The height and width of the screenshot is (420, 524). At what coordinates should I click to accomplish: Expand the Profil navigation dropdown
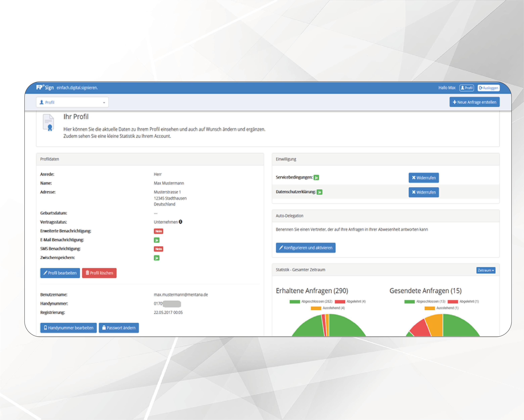[x=72, y=102]
